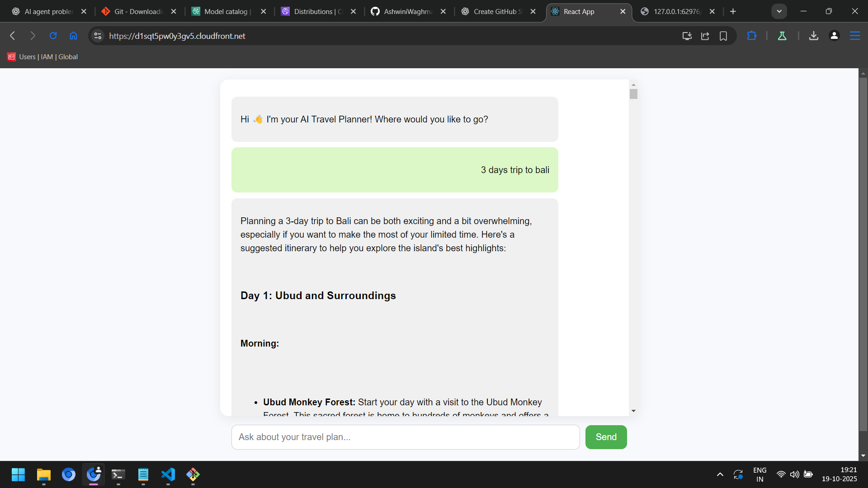Viewport: 868px width, 488px height.
Task: Open a new browser tab
Action: (x=733, y=11)
